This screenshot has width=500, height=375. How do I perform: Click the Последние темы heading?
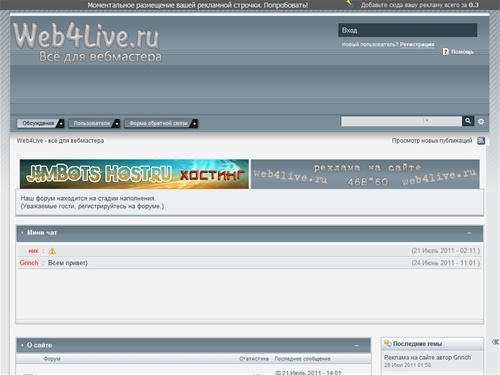pos(417,344)
